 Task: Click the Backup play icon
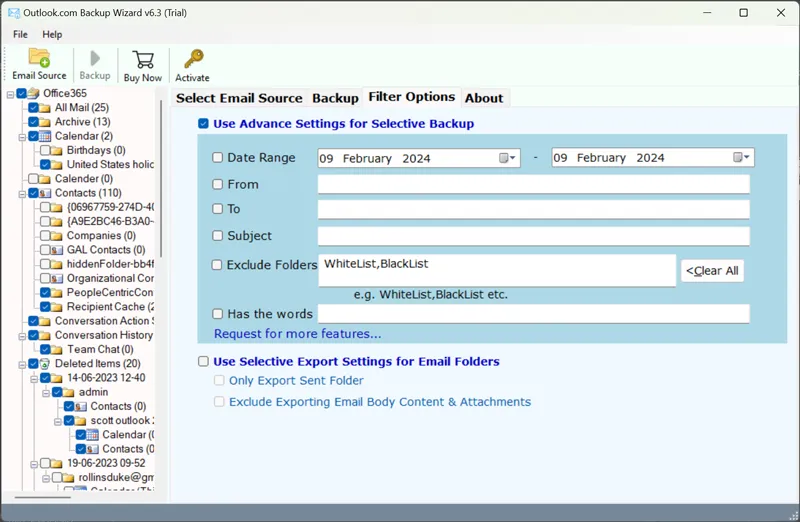pos(95,58)
